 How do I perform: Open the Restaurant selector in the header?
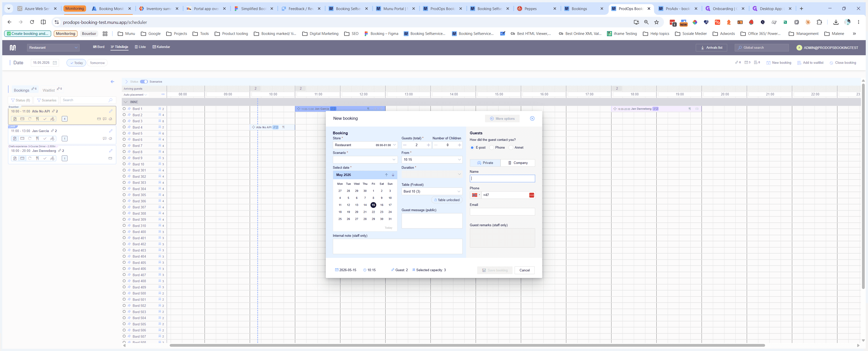pos(53,47)
